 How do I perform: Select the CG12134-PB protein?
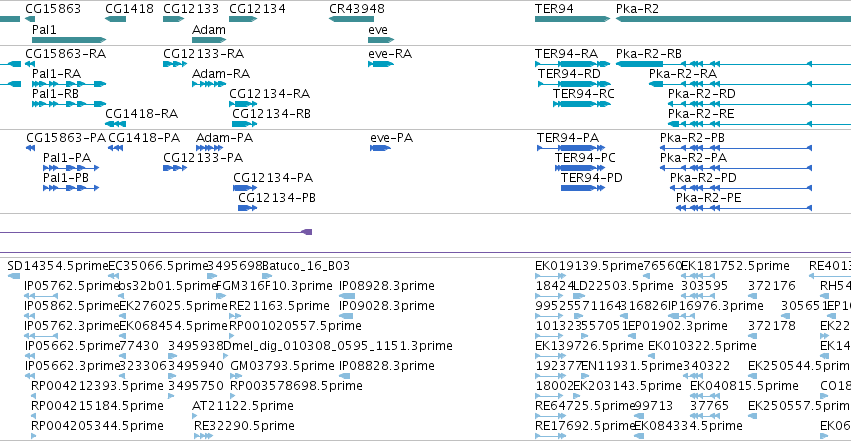click(247, 208)
